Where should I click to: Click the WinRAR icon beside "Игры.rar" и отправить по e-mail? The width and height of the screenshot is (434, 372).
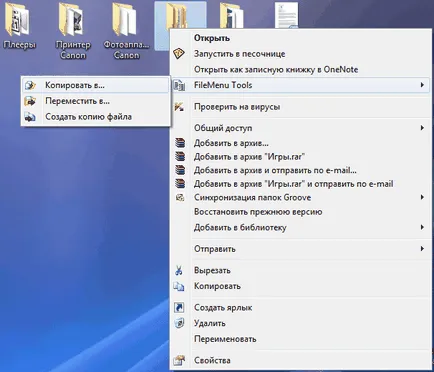[180, 184]
